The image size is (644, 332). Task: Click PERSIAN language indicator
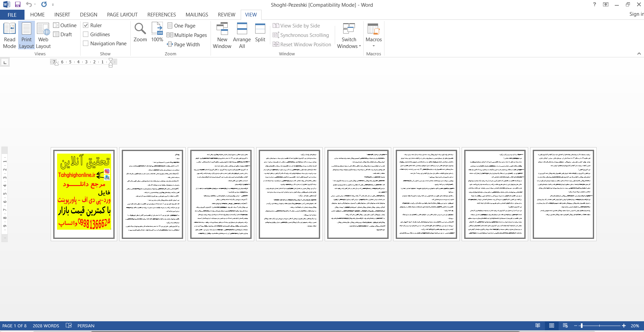86,326
